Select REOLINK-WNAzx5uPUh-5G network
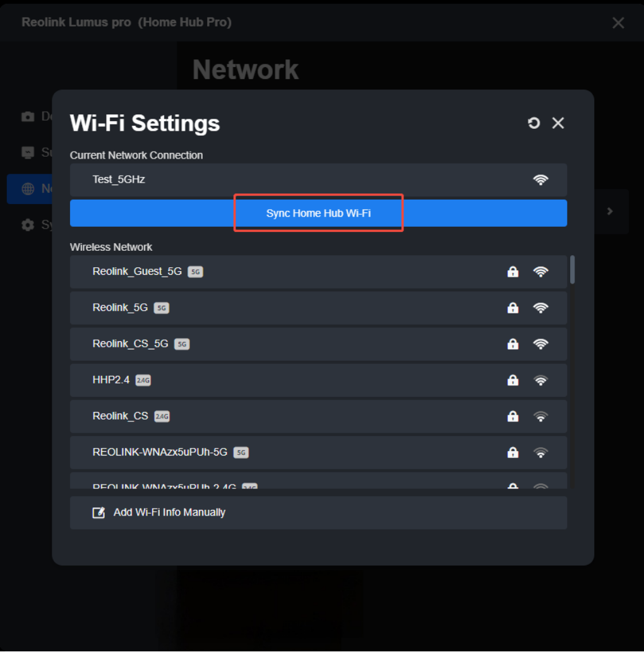The width and height of the screenshot is (644, 652). tap(318, 453)
